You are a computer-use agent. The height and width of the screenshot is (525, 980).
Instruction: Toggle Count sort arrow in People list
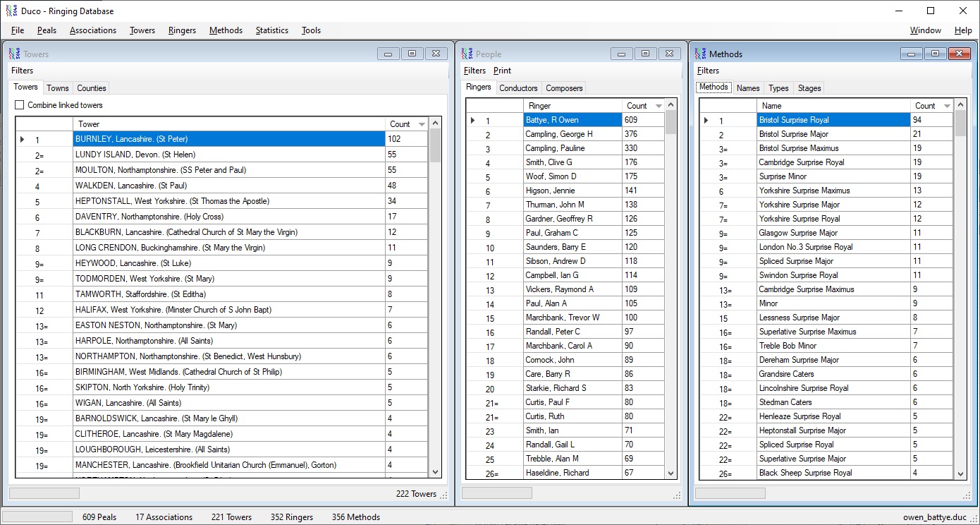click(x=659, y=106)
